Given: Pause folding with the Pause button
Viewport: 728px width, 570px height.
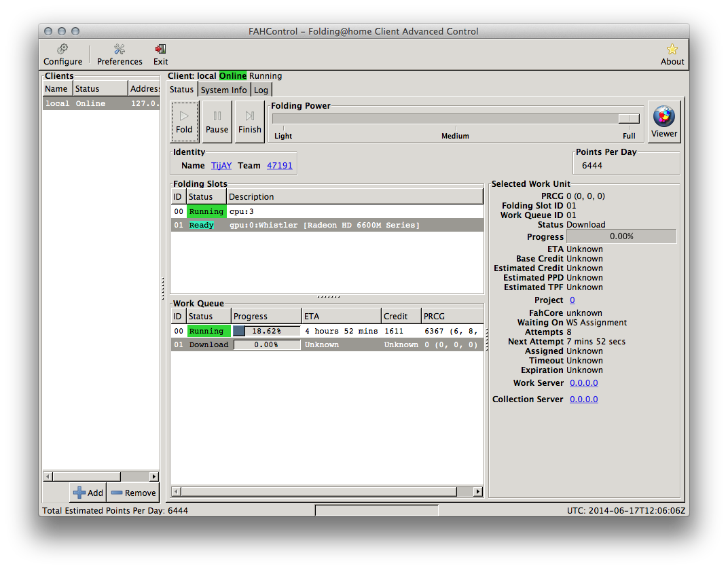Looking at the screenshot, I should point(217,122).
